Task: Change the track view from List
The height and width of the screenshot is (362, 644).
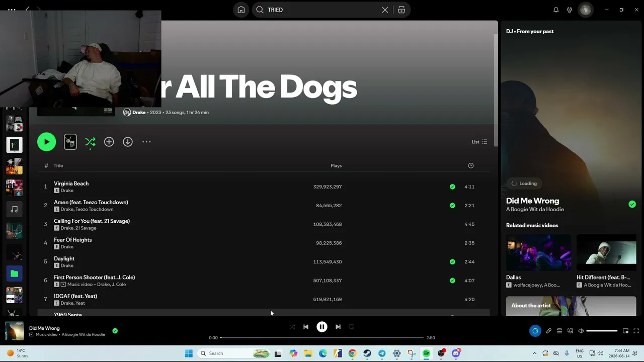Action: pos(479,142)
